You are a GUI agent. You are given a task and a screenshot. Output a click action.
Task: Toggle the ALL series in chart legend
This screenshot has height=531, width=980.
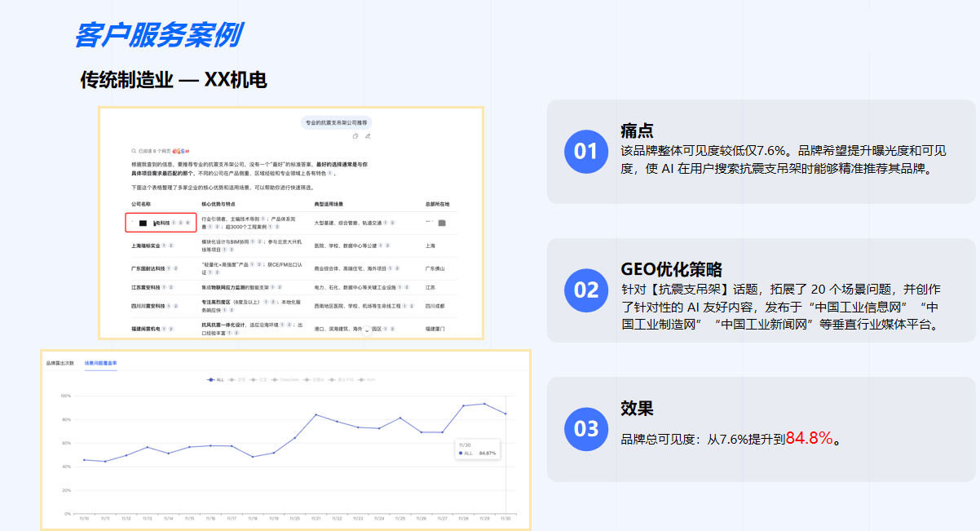point(215,379)
